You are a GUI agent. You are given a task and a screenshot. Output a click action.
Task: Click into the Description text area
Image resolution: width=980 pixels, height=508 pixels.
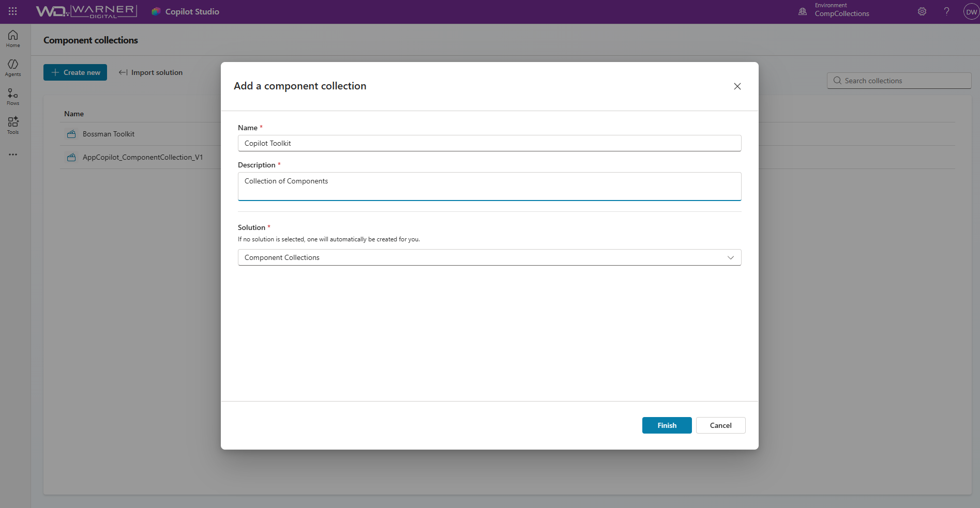click(x=489, y=186)
